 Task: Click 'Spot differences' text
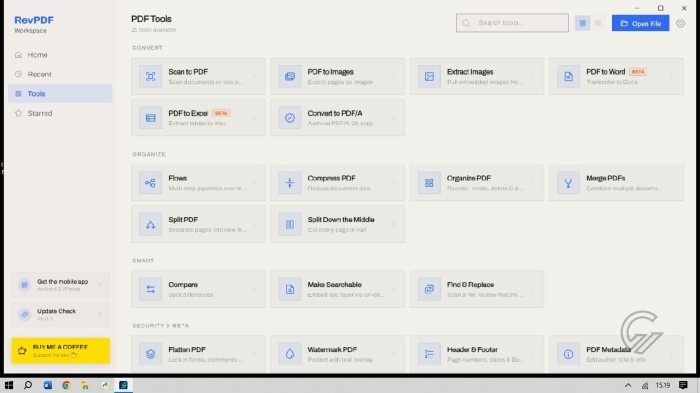click(x=191, y=295)
